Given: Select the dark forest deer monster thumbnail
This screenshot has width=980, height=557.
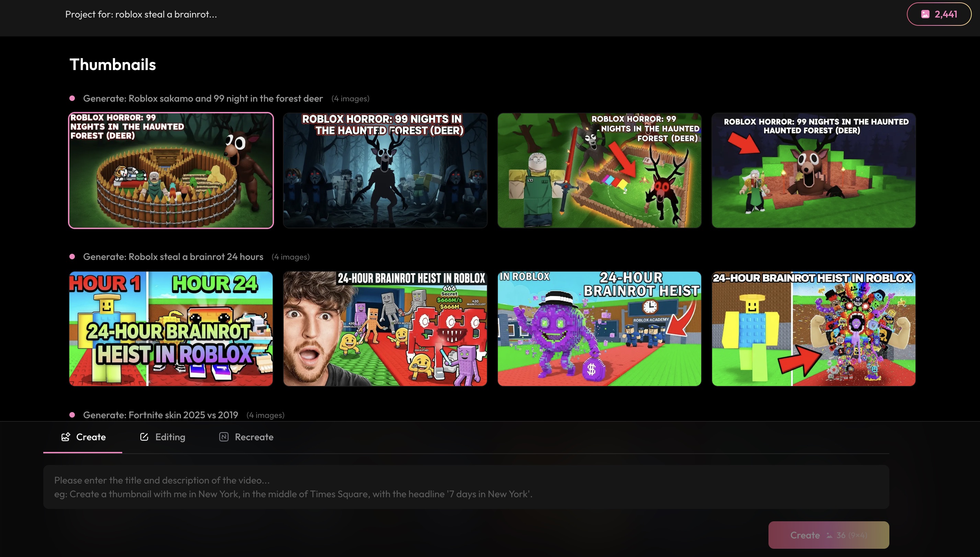Looking at the screenshot, I should pos(385,170).
